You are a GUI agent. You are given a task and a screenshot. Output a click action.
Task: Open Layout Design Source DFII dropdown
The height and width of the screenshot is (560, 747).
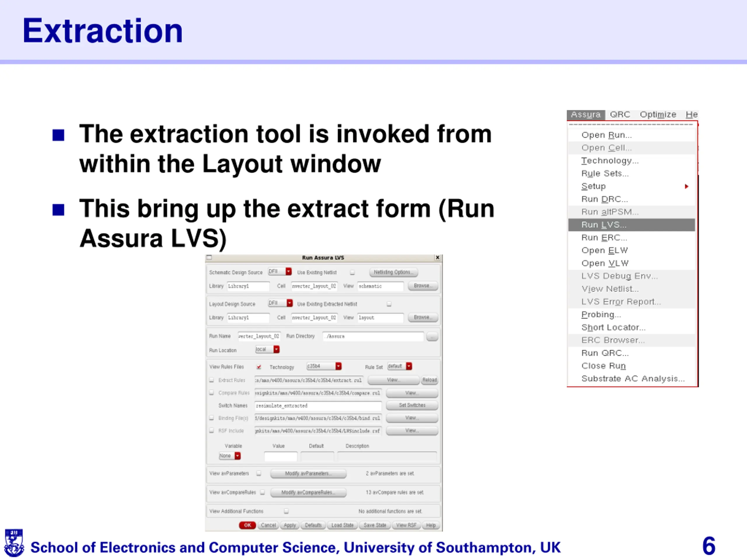280,303
